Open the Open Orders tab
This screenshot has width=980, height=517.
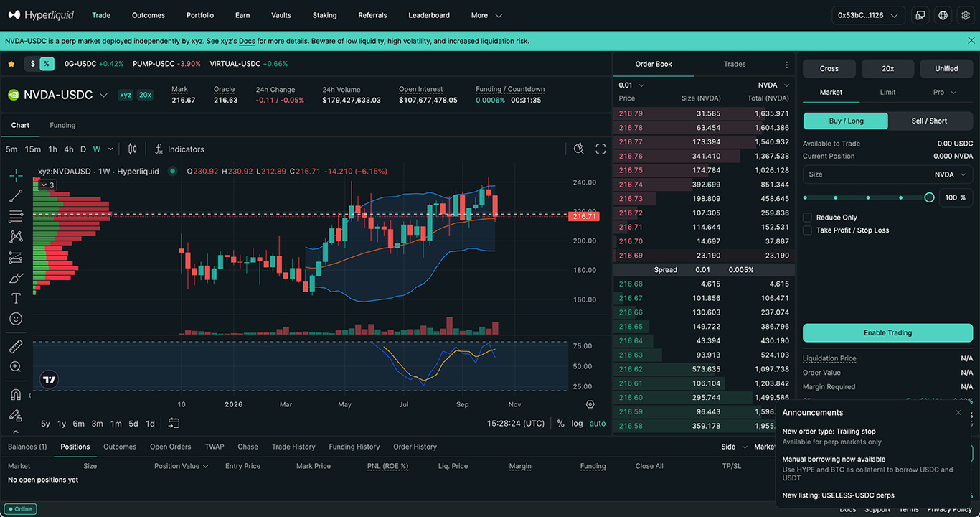[170, 447]
